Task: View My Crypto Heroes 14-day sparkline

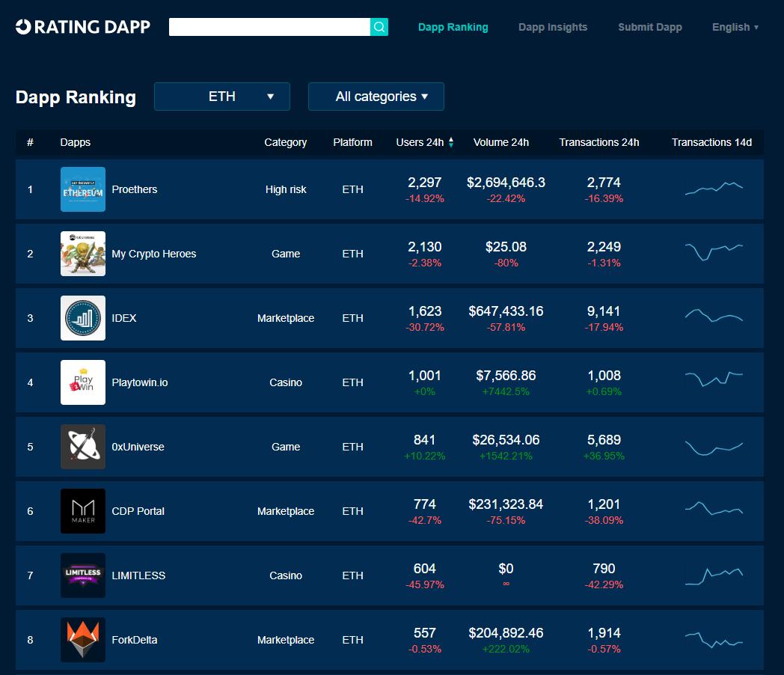Action: tap(714, 252)
